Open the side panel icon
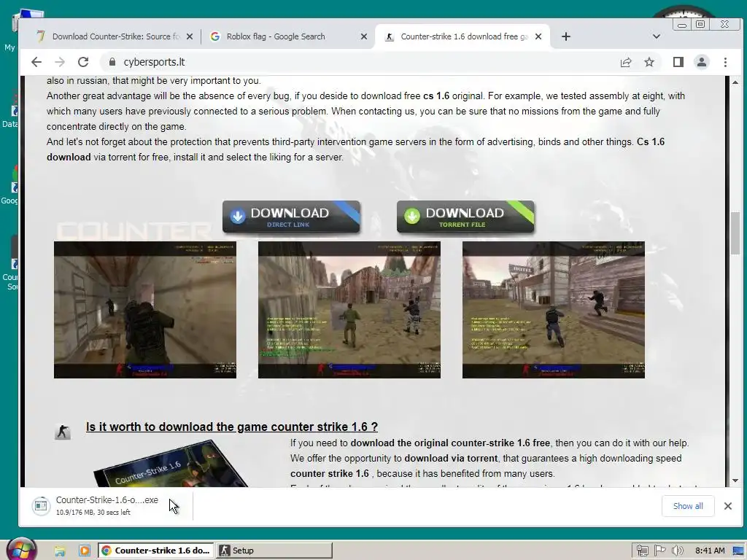This screenshot has width=747, height=560. click(678, 62)
